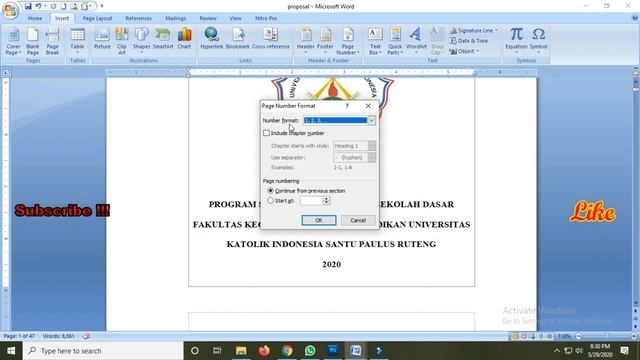Open the Table insert menu

point(77,42)
